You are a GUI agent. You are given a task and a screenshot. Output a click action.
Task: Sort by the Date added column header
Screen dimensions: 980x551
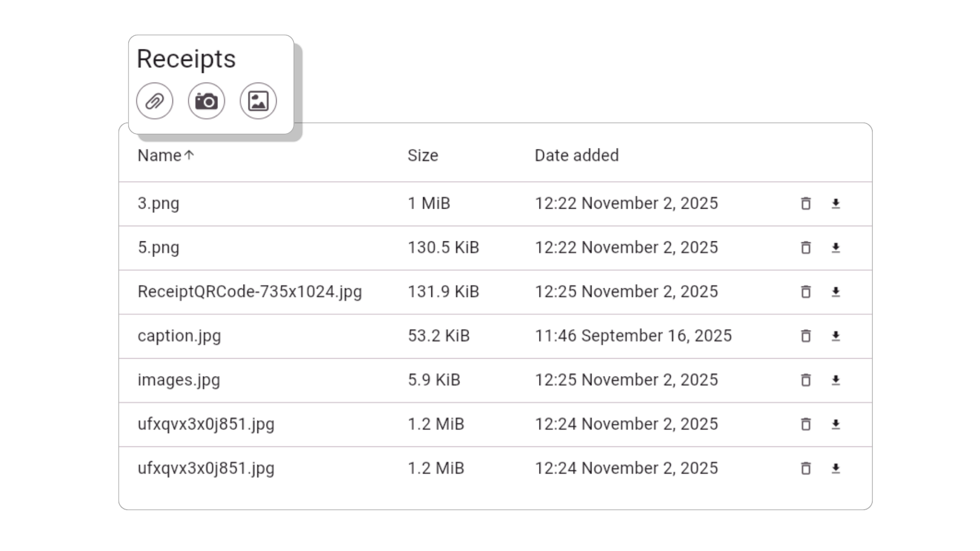pos(576,155)
